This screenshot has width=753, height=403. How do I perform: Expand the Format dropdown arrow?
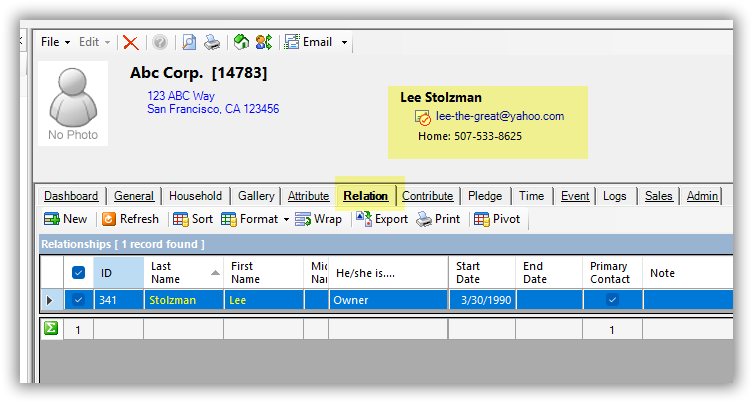[x=286, y=220]
